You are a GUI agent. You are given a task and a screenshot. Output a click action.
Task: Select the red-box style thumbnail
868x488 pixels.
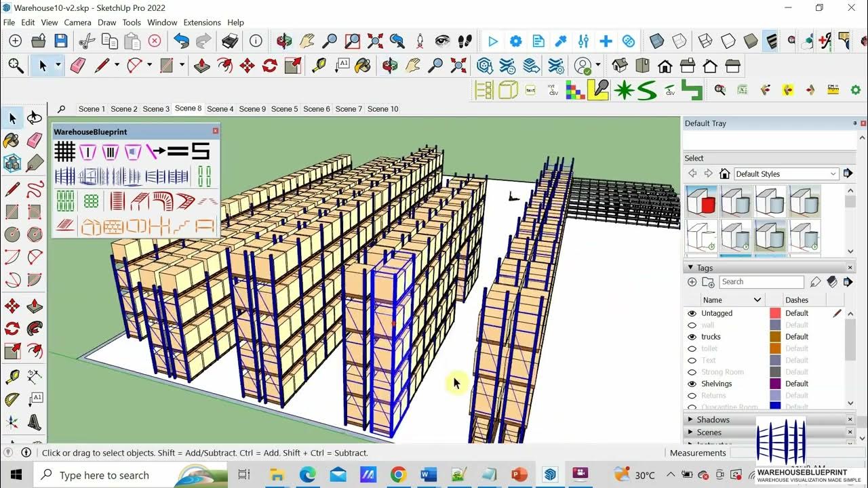702,201
